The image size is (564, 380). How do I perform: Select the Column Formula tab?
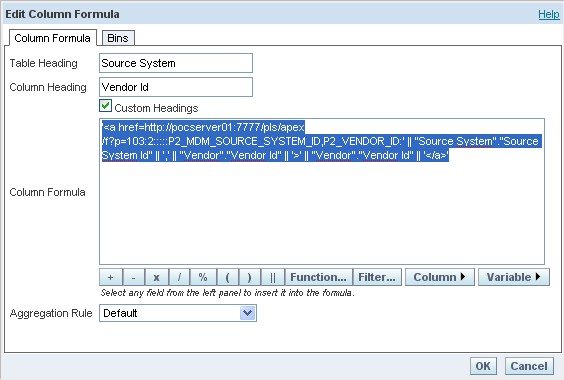(x=53, y=38)
